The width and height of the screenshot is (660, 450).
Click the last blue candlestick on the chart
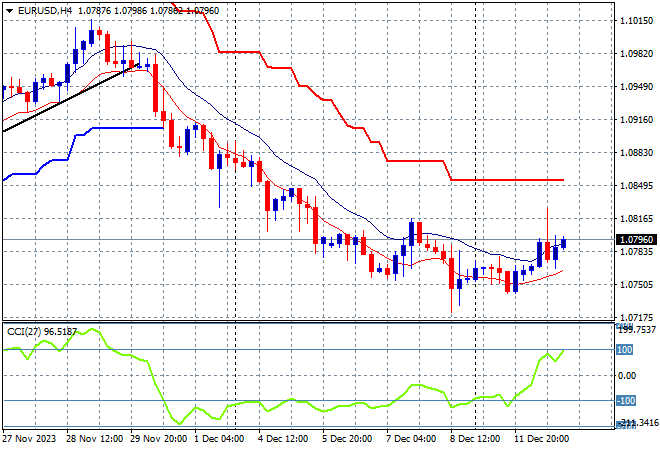[564, 242]
